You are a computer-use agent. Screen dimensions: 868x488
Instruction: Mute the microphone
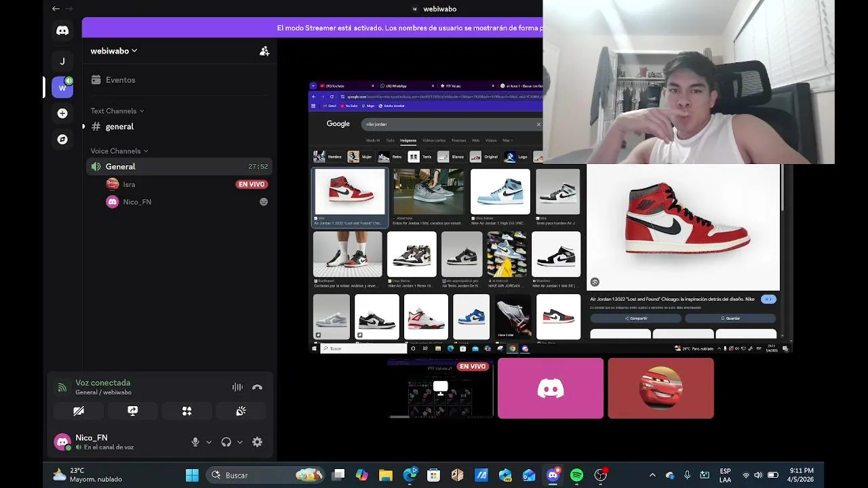point(195,442)
